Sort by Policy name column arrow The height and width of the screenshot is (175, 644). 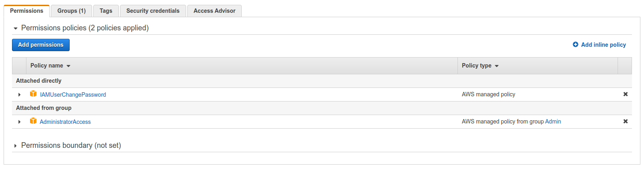[x=68, y=66]
